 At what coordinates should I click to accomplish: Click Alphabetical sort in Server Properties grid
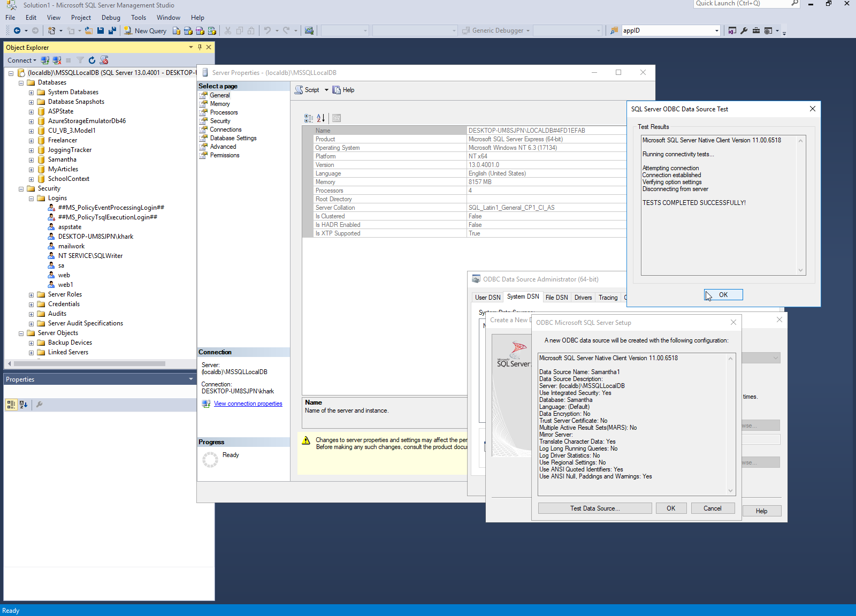click(320, 118)
